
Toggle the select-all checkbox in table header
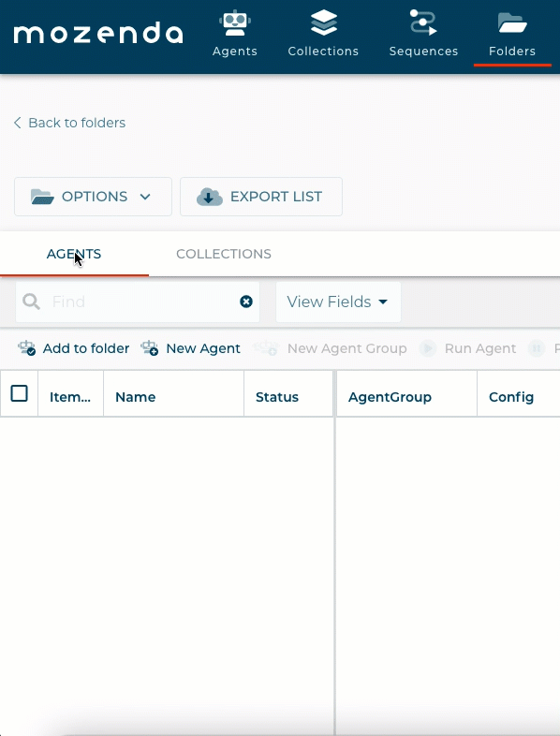point(20,393)
